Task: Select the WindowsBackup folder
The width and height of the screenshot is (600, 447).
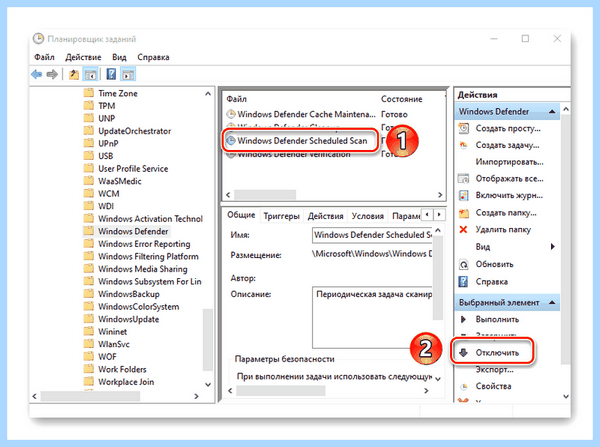Action: 129,294
